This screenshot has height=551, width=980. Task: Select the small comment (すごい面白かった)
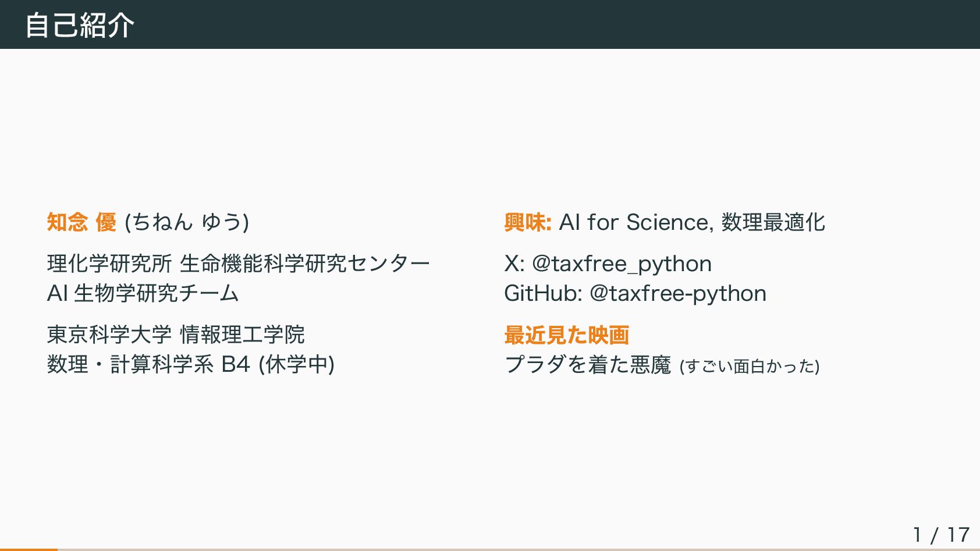750,367
